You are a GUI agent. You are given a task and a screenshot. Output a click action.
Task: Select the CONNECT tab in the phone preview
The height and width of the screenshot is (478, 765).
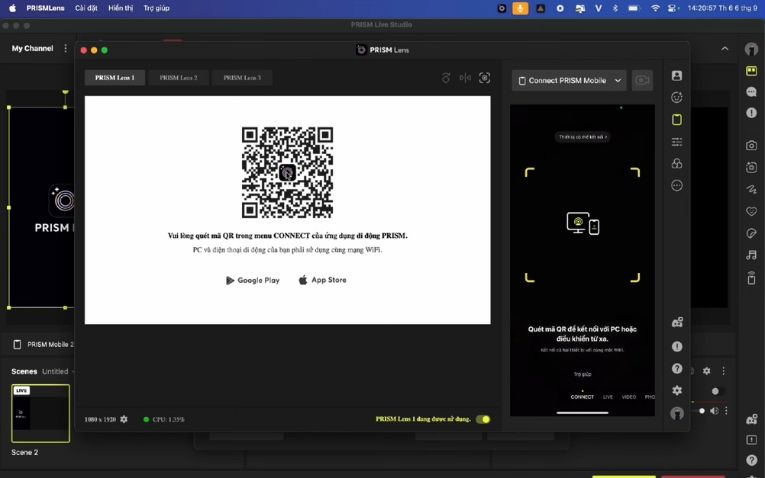[582, 397]
